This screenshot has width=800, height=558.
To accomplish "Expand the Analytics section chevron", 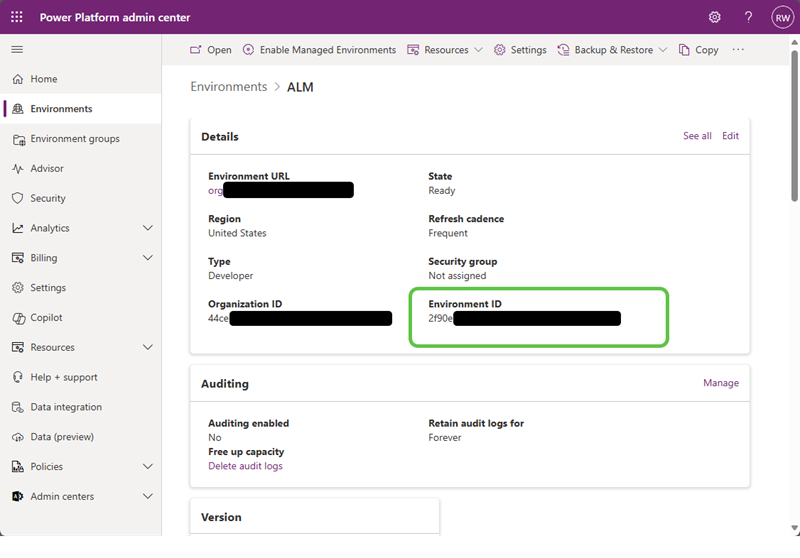I will point(148,228).
